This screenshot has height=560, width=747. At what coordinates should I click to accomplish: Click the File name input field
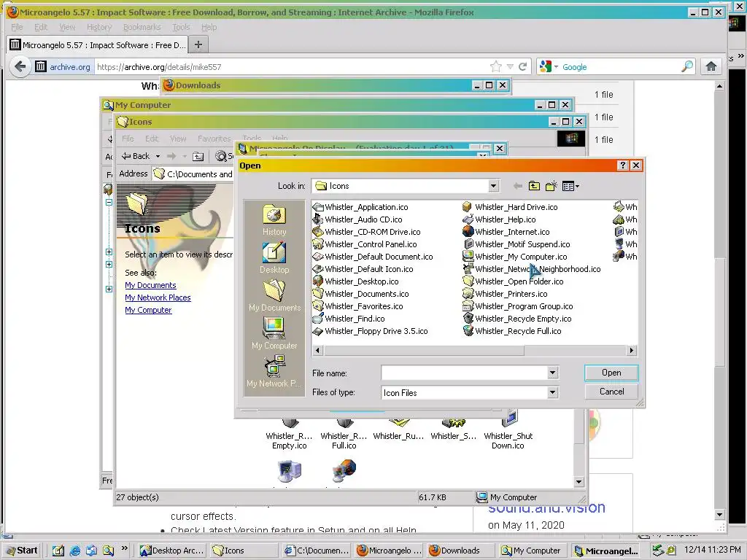click(465, 373)
